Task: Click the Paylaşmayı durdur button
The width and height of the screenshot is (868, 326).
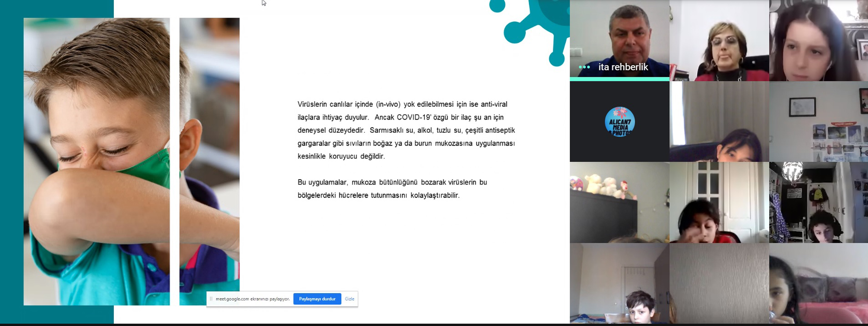Action: tap(317, 299)
